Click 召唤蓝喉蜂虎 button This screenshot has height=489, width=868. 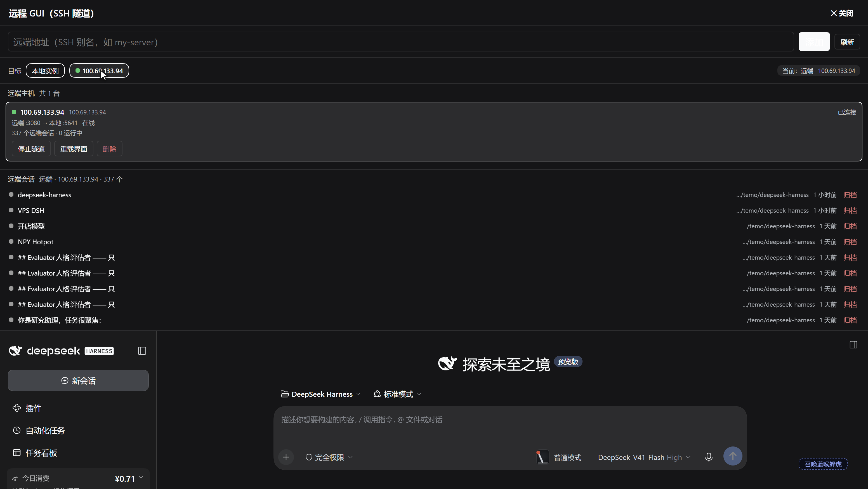[x=823, y=464]
